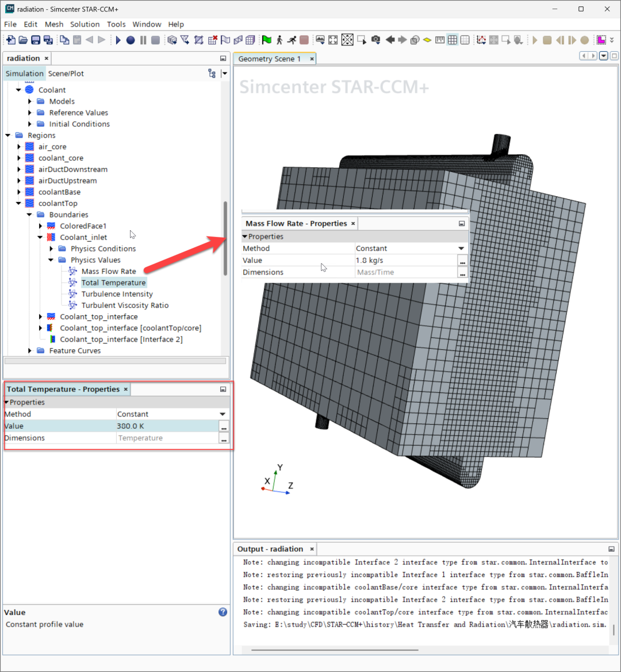621x672 pixels.
Task: Open the simulation tree filter dropdown arrow
Action: 224,73
